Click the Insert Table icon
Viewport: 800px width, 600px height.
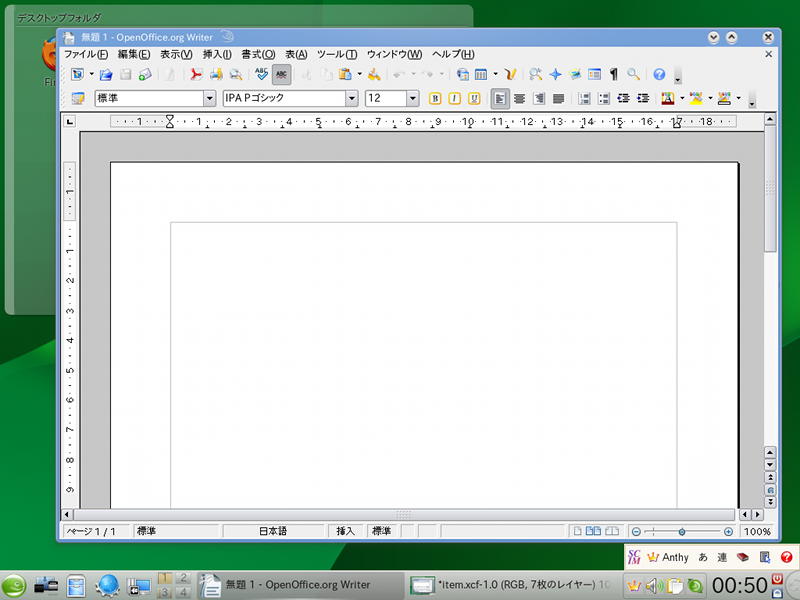tap(481, 75)
